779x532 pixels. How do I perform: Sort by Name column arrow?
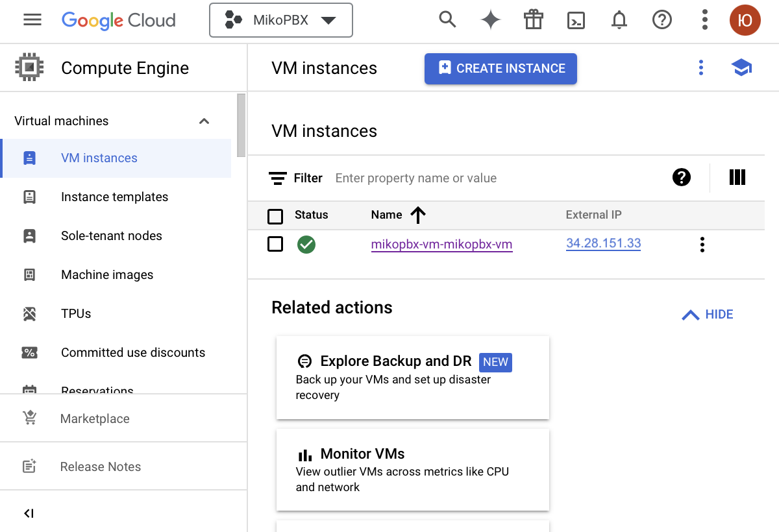pos(418,215)
